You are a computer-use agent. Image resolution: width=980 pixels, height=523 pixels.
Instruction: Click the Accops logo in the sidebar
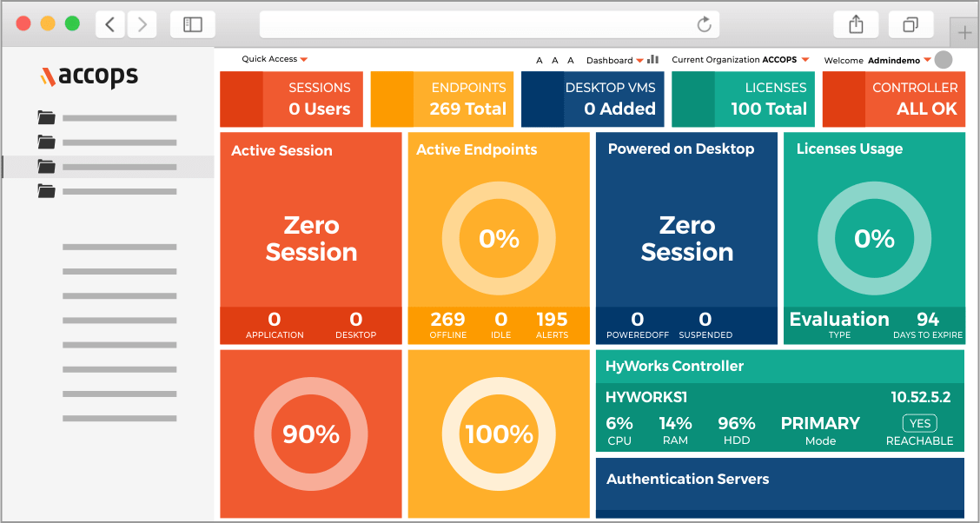pyautogui.click(x=89, y=76)
